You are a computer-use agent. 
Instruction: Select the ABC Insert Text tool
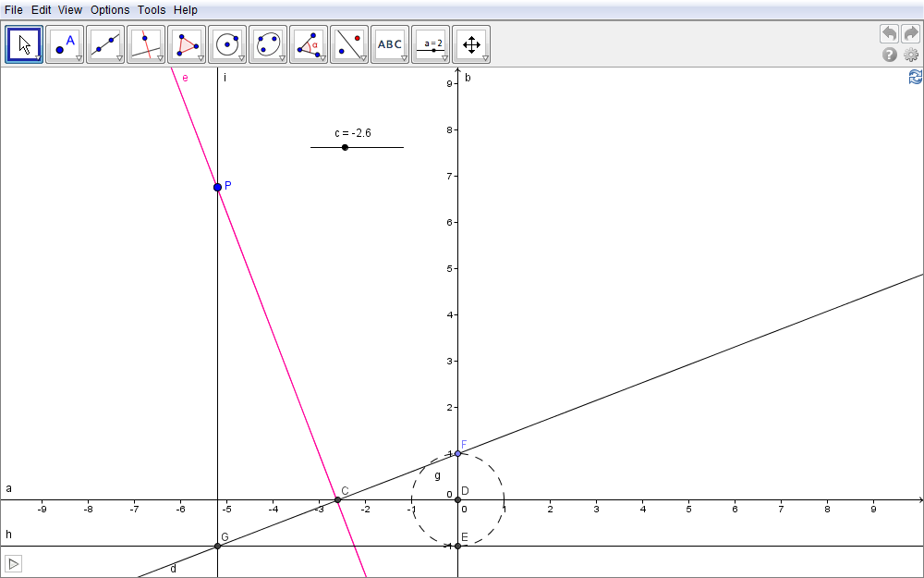(390, 43)
